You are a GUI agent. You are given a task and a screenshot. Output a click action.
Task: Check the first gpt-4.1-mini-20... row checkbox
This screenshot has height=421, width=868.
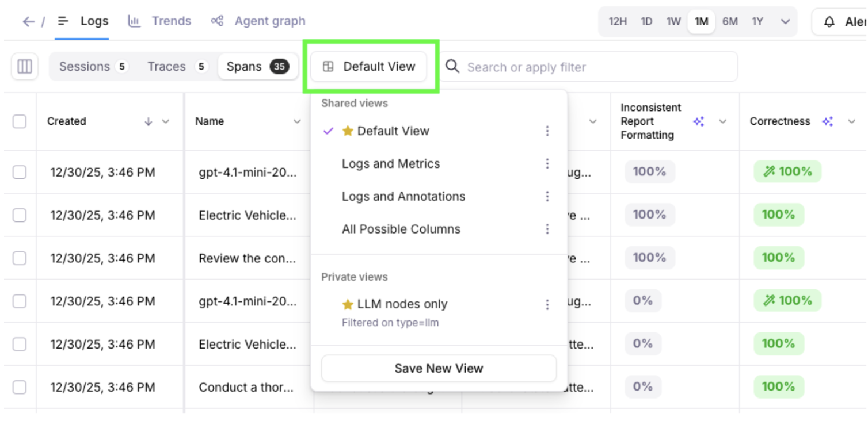point(20,172)
